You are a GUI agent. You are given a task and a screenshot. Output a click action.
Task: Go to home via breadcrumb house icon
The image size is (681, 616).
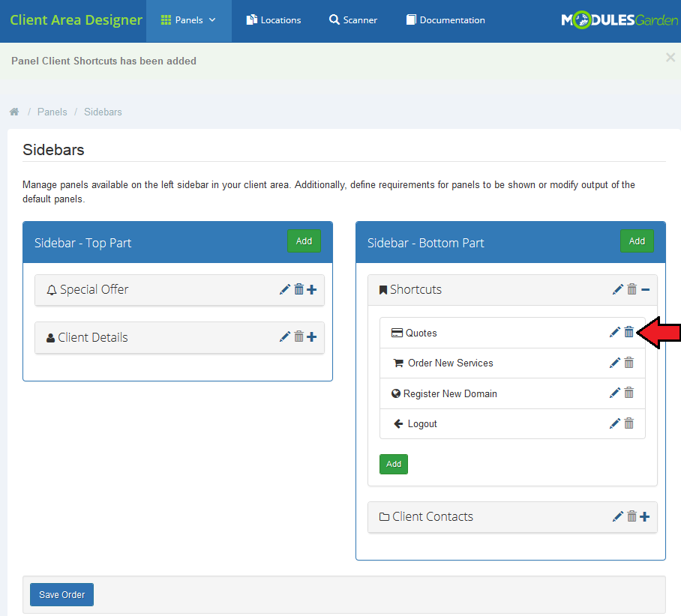click(x=14, y=112)
